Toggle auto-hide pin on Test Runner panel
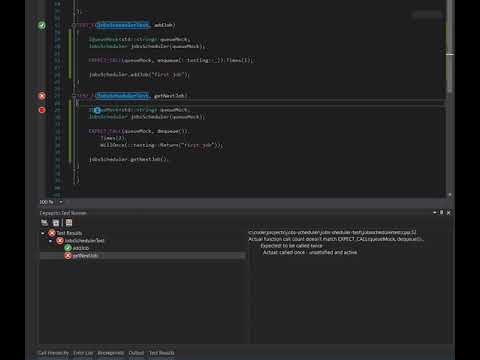The height and width of the screenshot is (360, 480). pos(442,212)
